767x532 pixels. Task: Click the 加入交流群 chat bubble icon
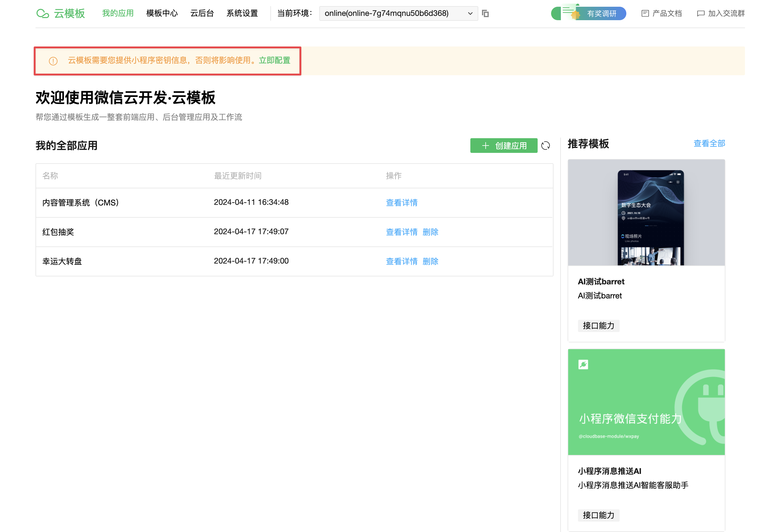click(700, 13)
